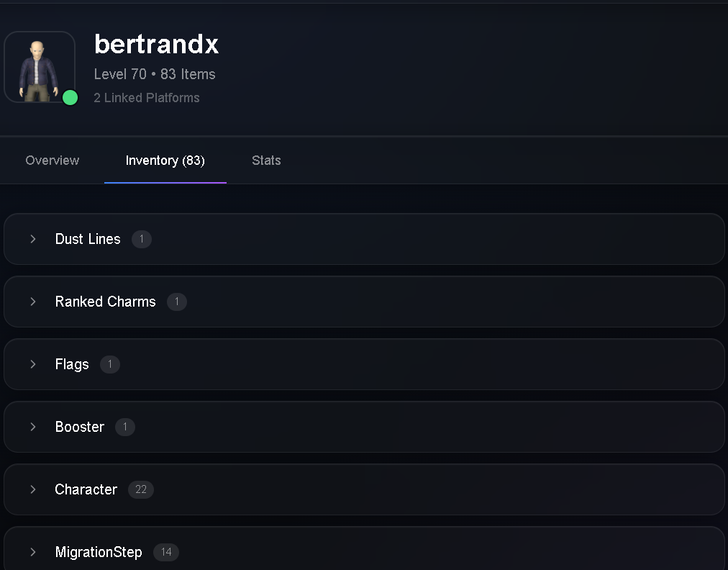Click the MigrationStep 14 count badge
728x570 pixels.
tap(166, 552)
